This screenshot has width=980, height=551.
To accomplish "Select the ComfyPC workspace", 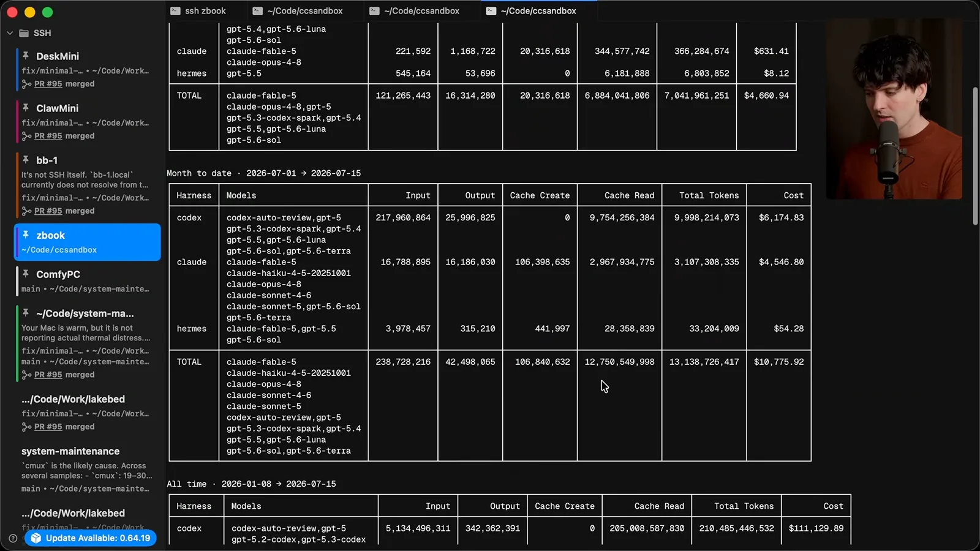I will coord(87,281).
